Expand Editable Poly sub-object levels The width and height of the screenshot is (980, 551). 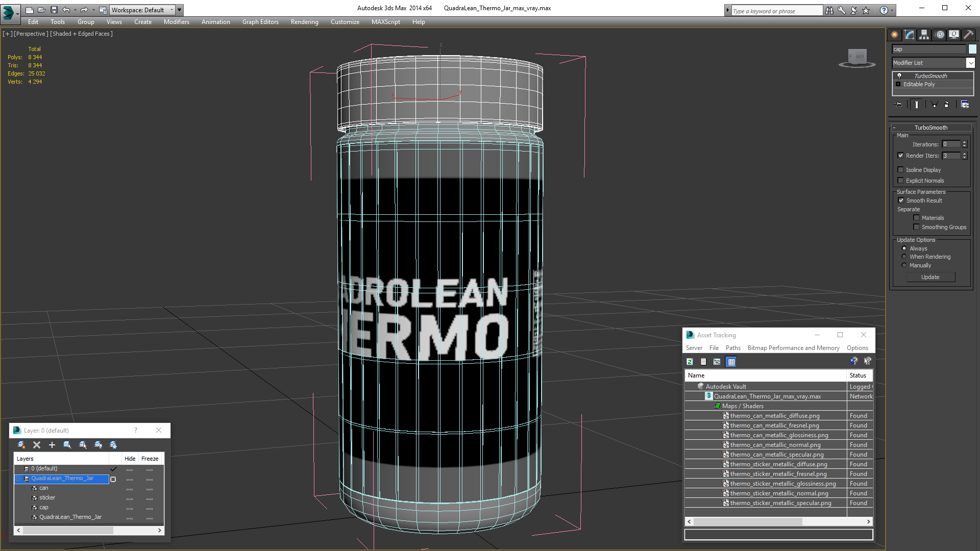pyautogui.click(x=898, y=84)
